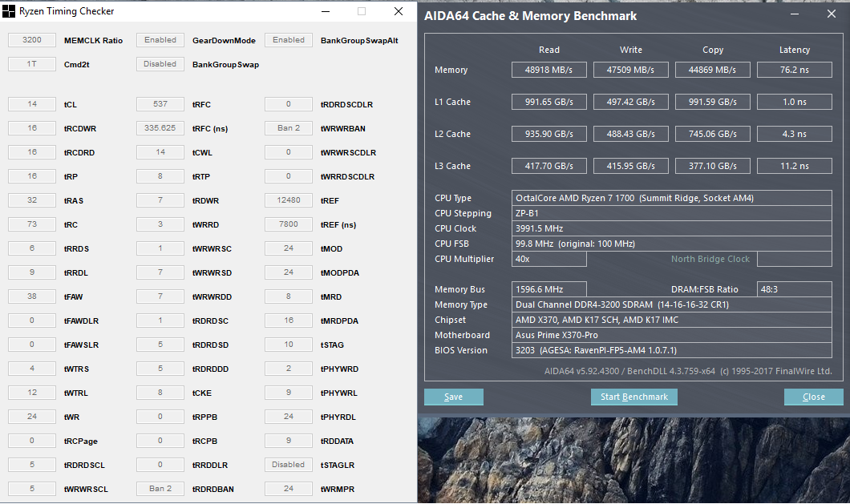Click the tCWL value 14
The height and width of the screenshot is (504, 850).
[160, 152]
